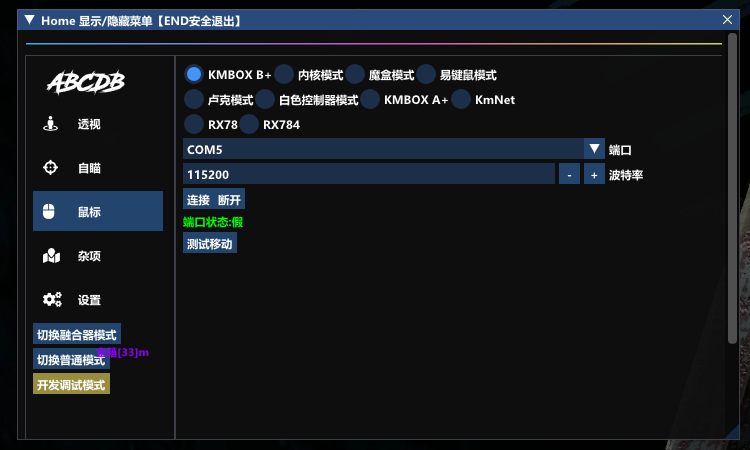Viewport: 750px width, 450px height.
Task: Click the 杂项 map icon
Action: pyautogui.click(x=51, y=256)
